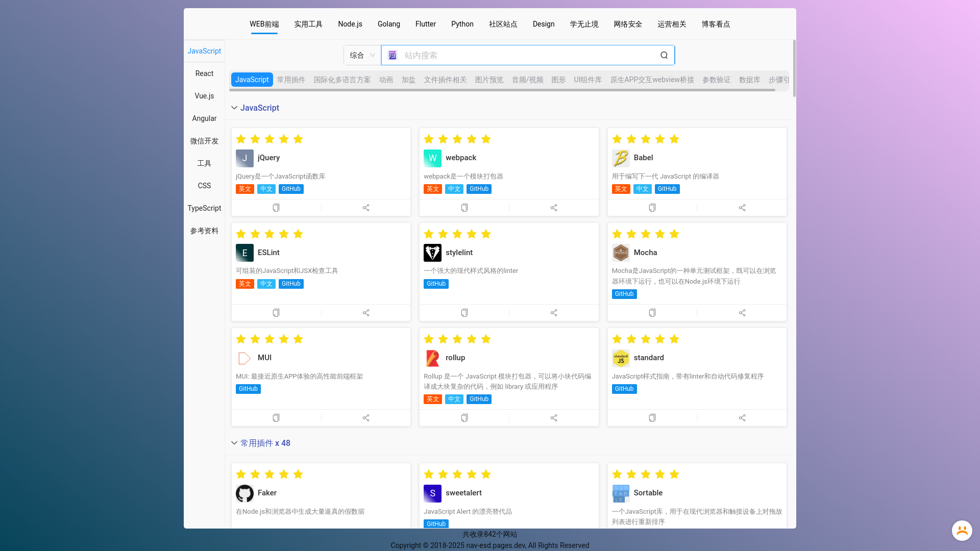The width and height of the screenshot is (980, 551).
Task: Click the Sortable logo icon
Action: pyautogui.click(x=621, y=493)
